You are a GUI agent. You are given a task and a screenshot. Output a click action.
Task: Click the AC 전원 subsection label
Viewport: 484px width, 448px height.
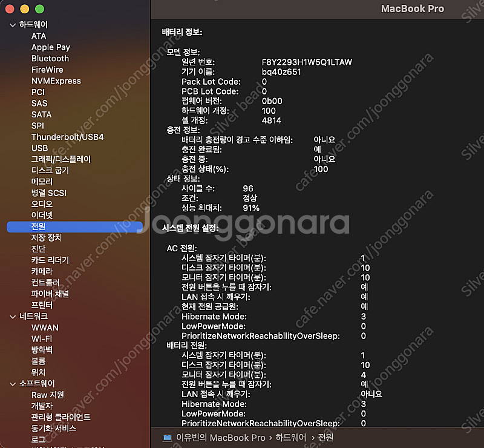coord(182,248)
